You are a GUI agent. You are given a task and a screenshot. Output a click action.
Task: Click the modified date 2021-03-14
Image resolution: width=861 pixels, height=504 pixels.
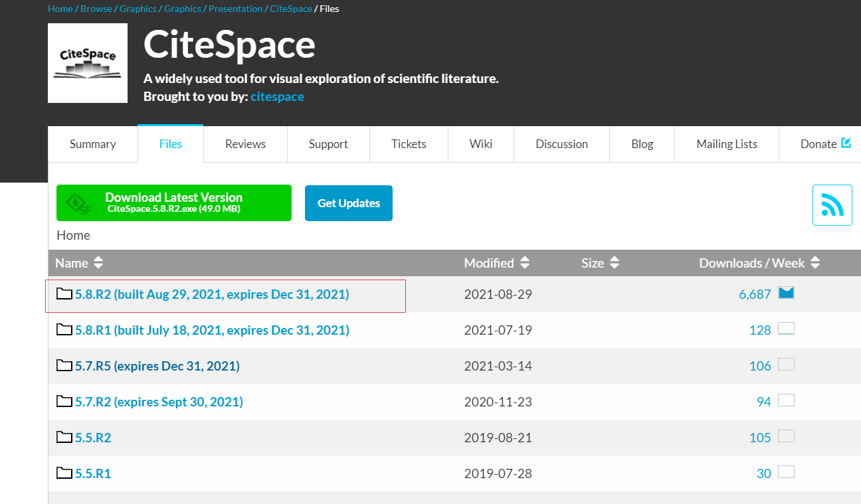pos(498,366)
